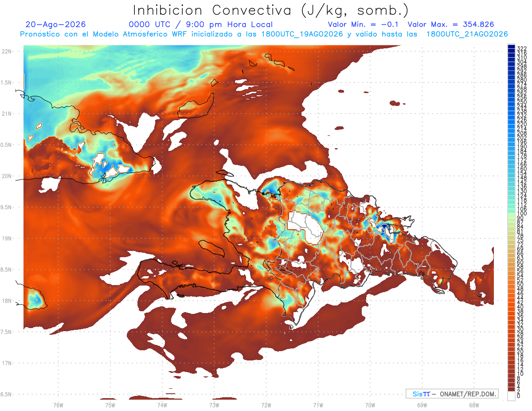Click the legend value '10'
Image resolution: width=532 pixels, height=411 pixels.
point(520,374)
